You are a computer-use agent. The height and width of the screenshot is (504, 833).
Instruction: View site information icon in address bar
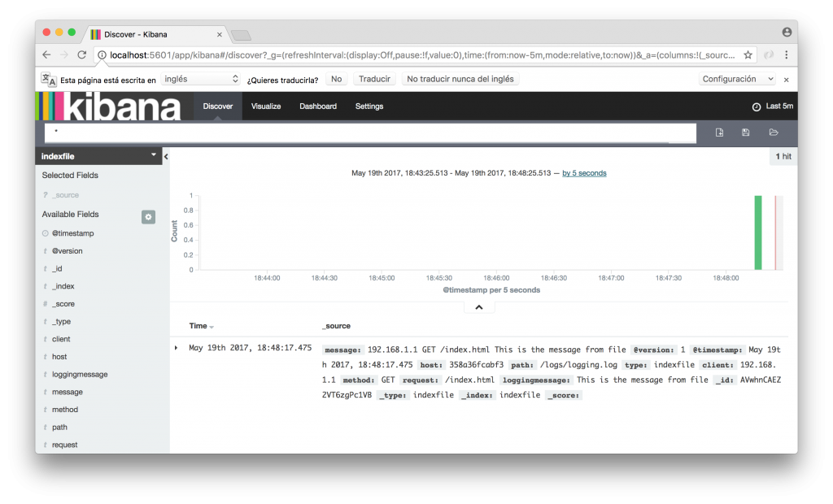click(102, 54)
